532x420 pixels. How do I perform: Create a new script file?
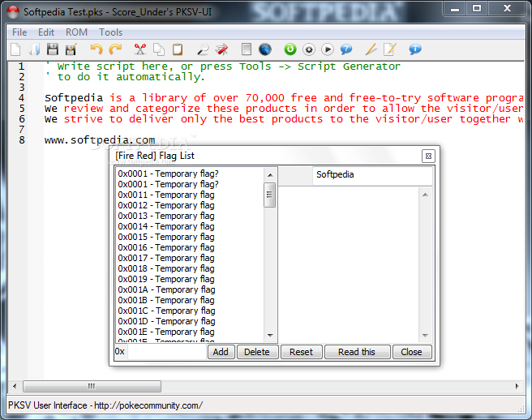15,49
